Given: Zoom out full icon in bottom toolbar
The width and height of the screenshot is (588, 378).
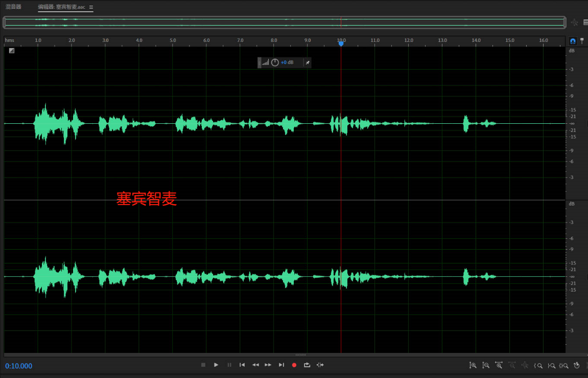Looking at the screenshot, I should tap(525, 365).
